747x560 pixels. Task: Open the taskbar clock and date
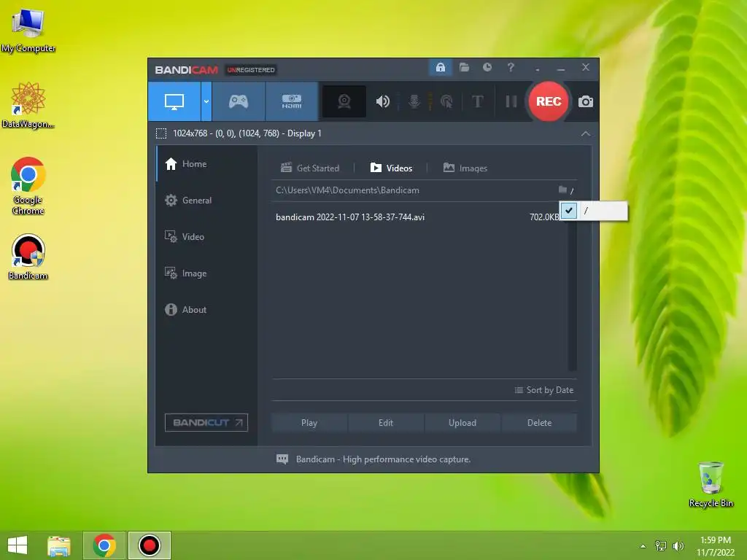(716, 545)
